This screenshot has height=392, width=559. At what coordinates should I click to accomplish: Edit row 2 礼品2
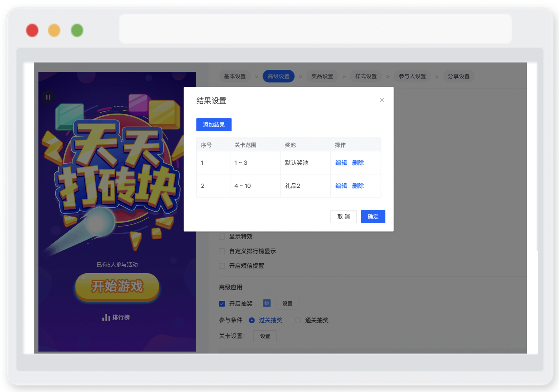pos(341,186)
